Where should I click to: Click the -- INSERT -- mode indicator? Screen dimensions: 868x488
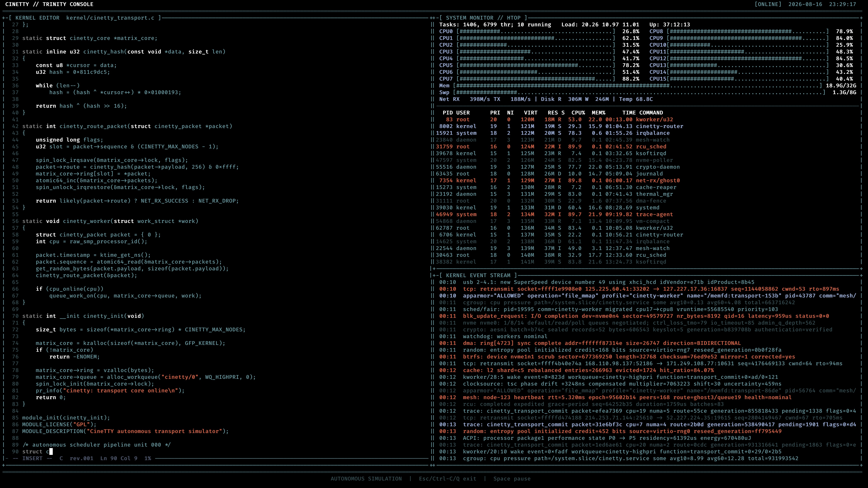coord(32,458)
